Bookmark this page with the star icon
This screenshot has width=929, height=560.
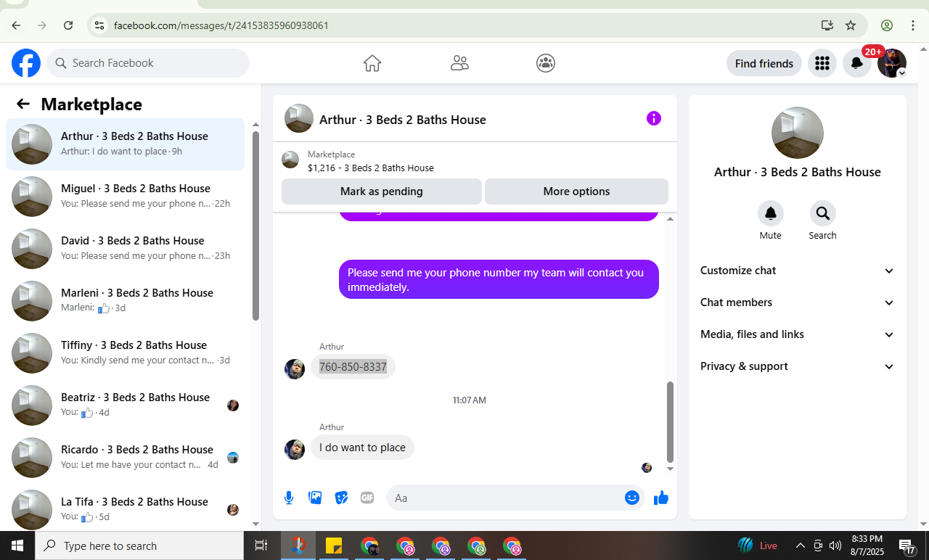pyautogui.click(x=851, y=25)
